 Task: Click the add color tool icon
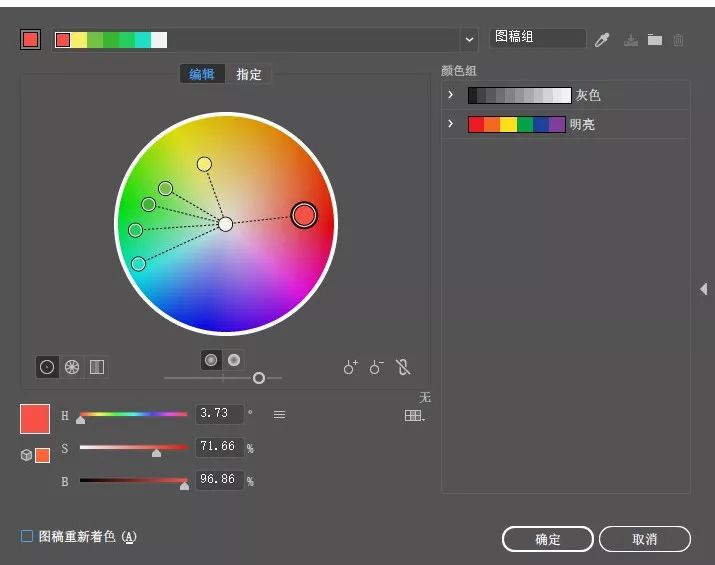pyautogui.click(x=350, y=367)
